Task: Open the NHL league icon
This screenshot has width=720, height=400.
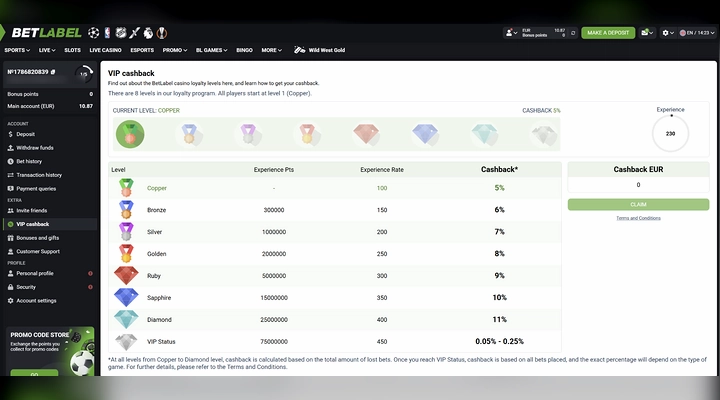Action: 121,33
